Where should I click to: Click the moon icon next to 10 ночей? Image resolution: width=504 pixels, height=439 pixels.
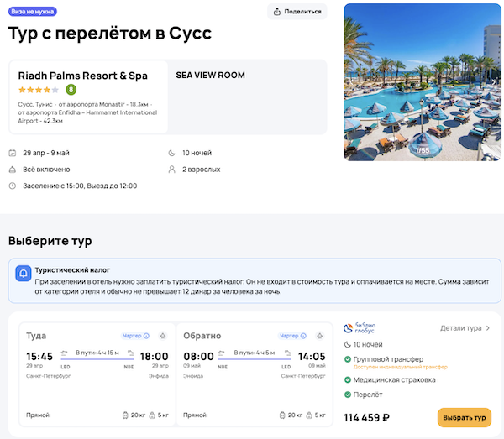[172, 153]
